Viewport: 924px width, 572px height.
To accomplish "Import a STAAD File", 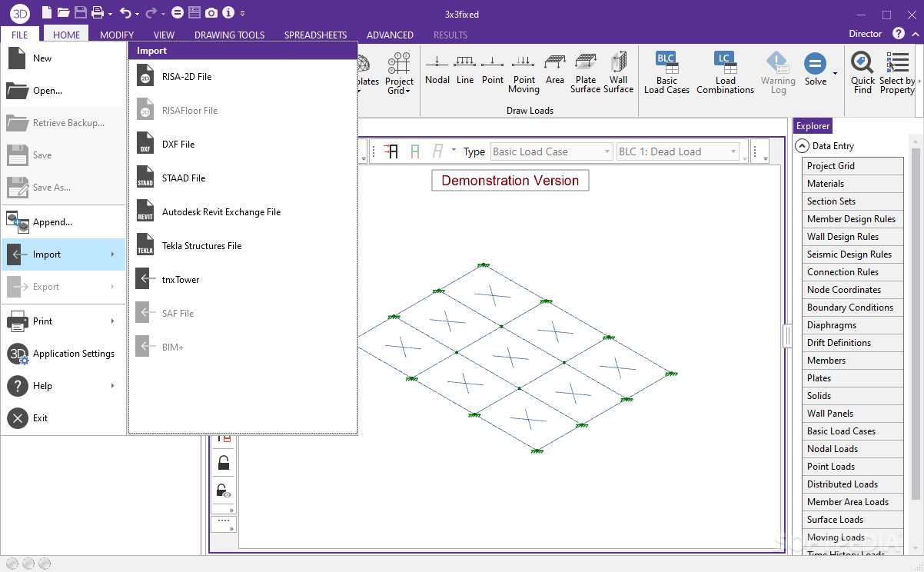I will pyautogui.click(x=243, y=178).
